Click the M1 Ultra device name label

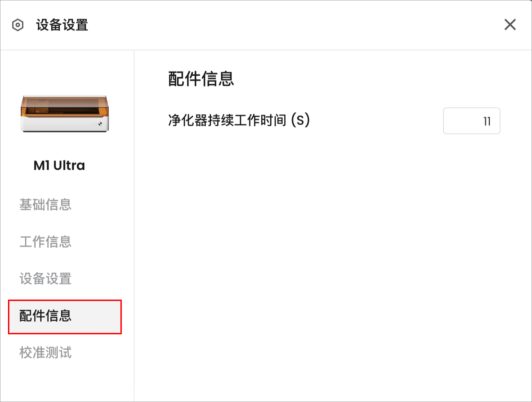click(x=59, y=166)
